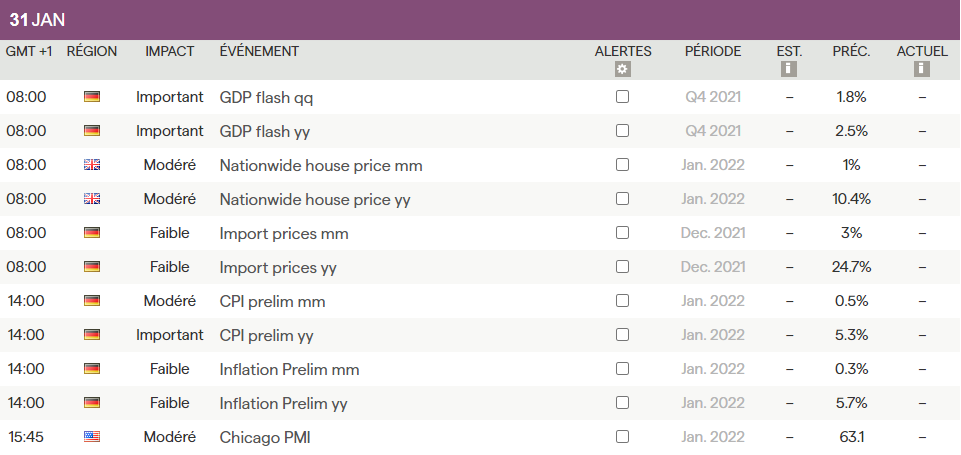Open alerts settings gear icon

622,69
